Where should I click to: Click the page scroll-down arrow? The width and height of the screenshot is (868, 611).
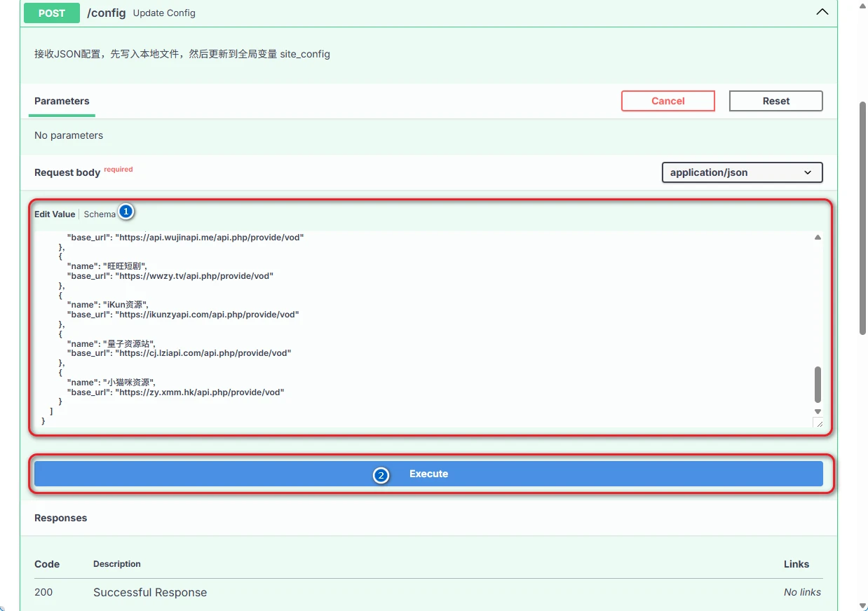pyautogui.click(x=863, y=605)
